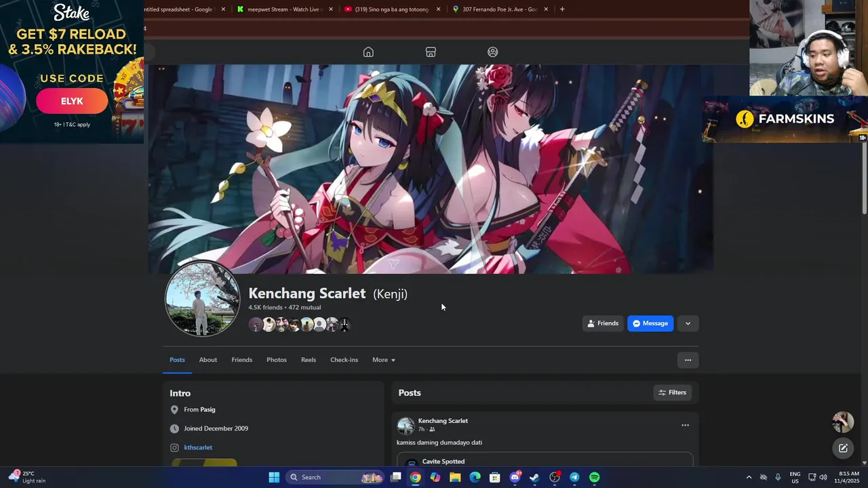Send a message with the Message button
Image resolution: width=868 pixels, height=488 pixels.
coord(650,323)
